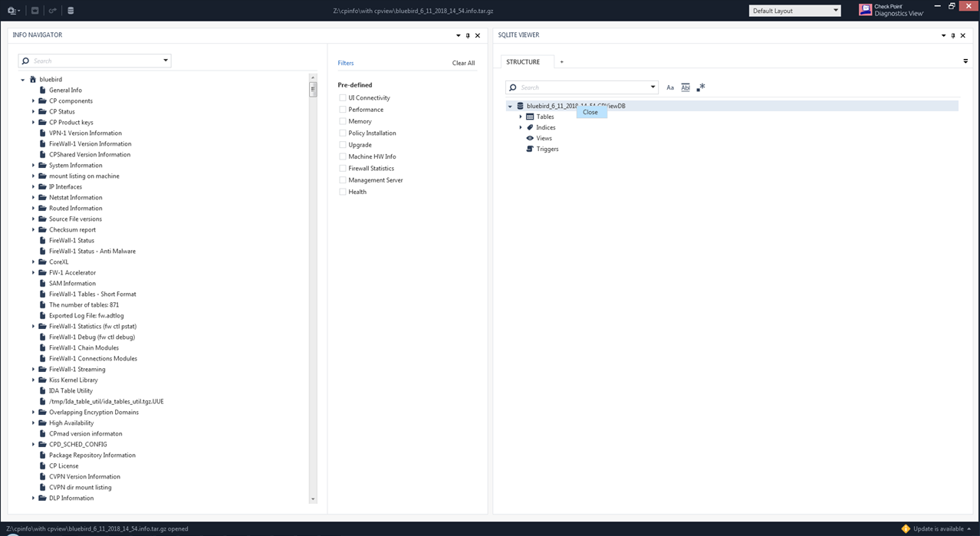Select IDA Table Utility item

click(x=71, y=390)
